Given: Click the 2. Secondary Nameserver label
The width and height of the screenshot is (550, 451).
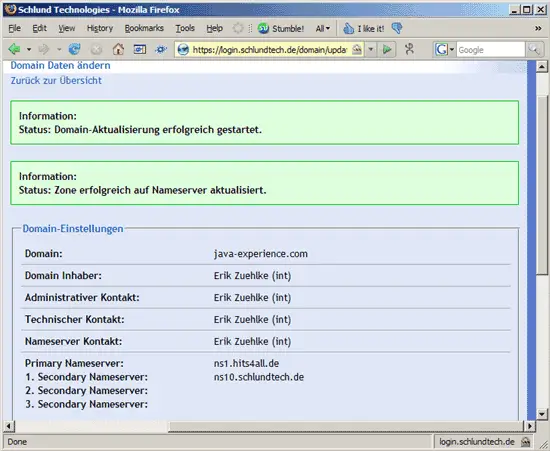Looking at the screenshot, I should click(86, 391).
